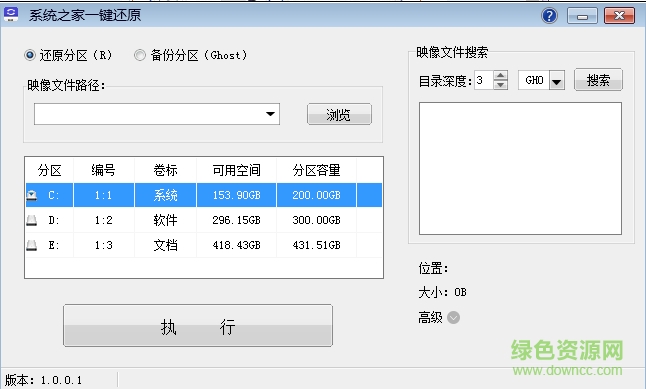Click the 200.00GB capacity cell

[316, 195]
